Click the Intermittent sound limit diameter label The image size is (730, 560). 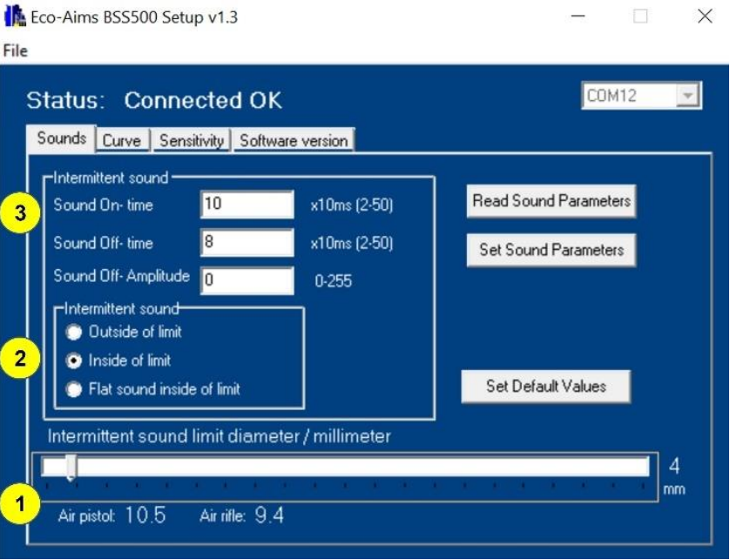[220, 436]
